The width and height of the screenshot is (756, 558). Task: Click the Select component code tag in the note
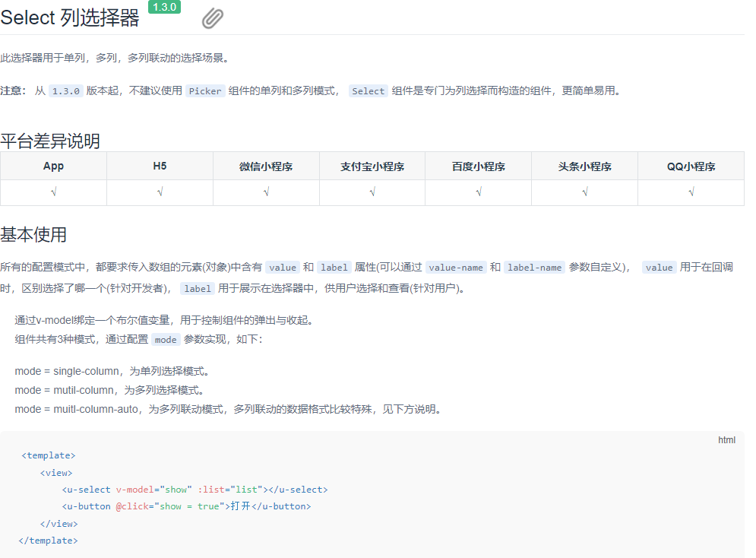pos(368,90)
